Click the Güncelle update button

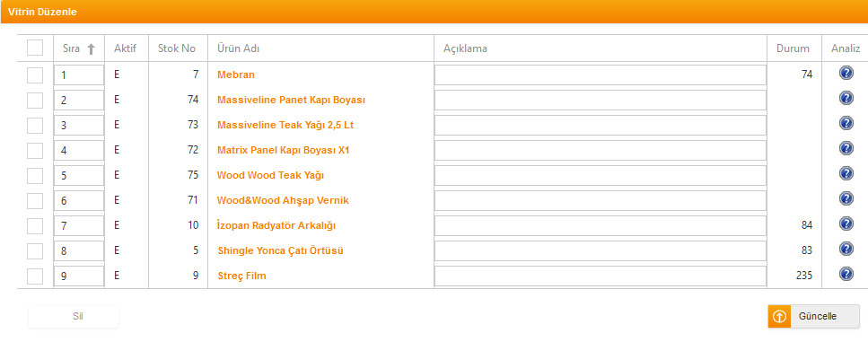pyautogui.click(x=814, y=317)
